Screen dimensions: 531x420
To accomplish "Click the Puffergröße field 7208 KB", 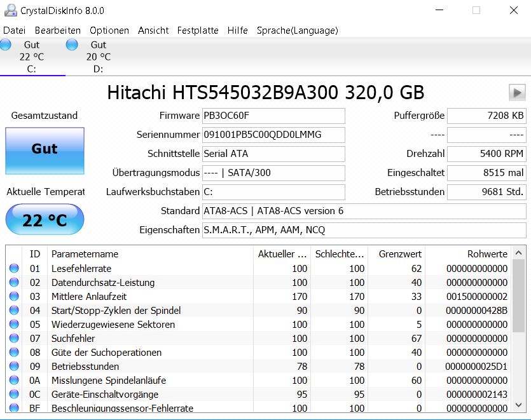I will click(486, 116).
